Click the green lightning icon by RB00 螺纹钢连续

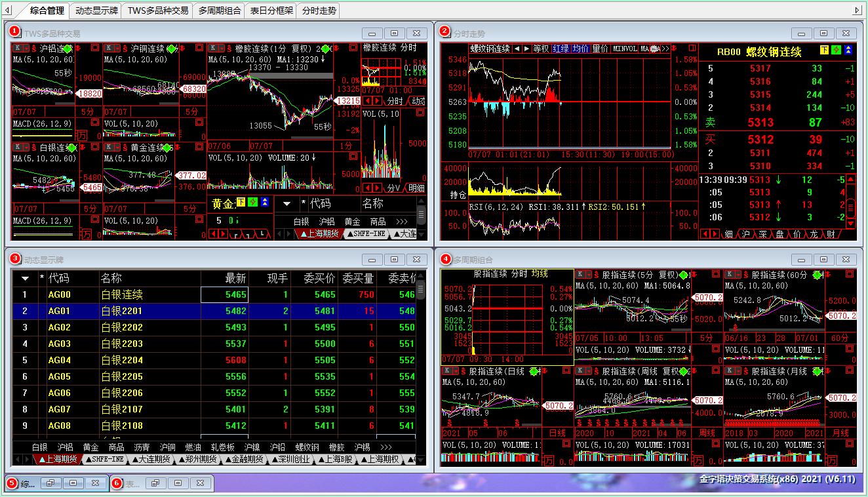pos(836,50)
